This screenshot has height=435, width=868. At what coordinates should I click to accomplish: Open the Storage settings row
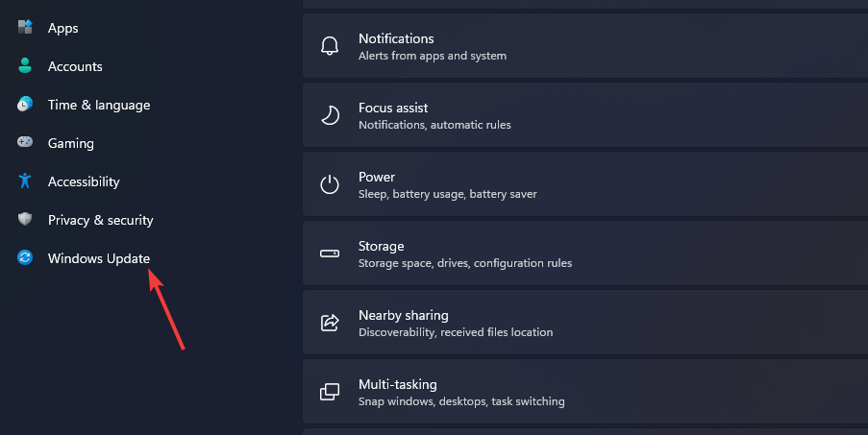(x=584, y=254)
